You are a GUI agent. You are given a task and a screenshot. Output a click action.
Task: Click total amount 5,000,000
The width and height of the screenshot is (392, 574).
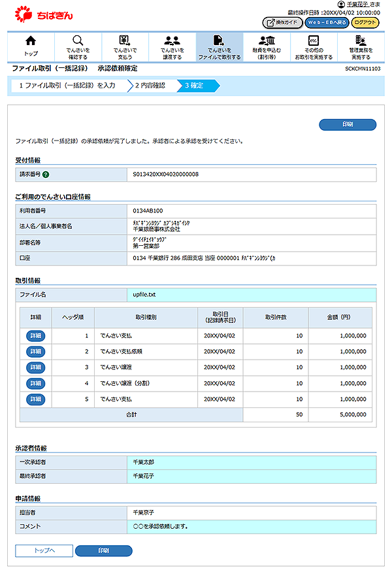(353, 414)
